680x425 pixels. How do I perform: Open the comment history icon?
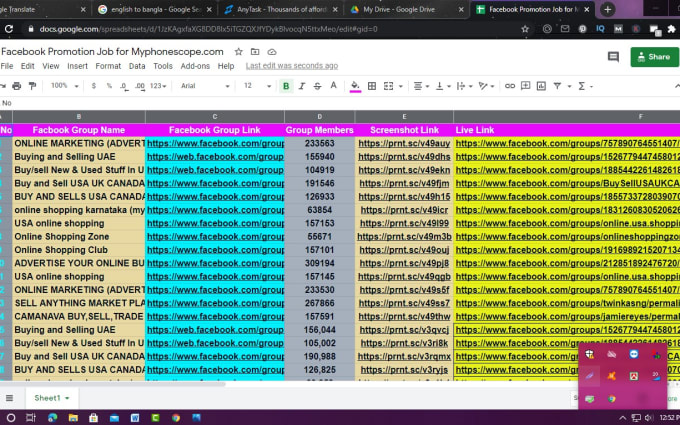(613, 57)
